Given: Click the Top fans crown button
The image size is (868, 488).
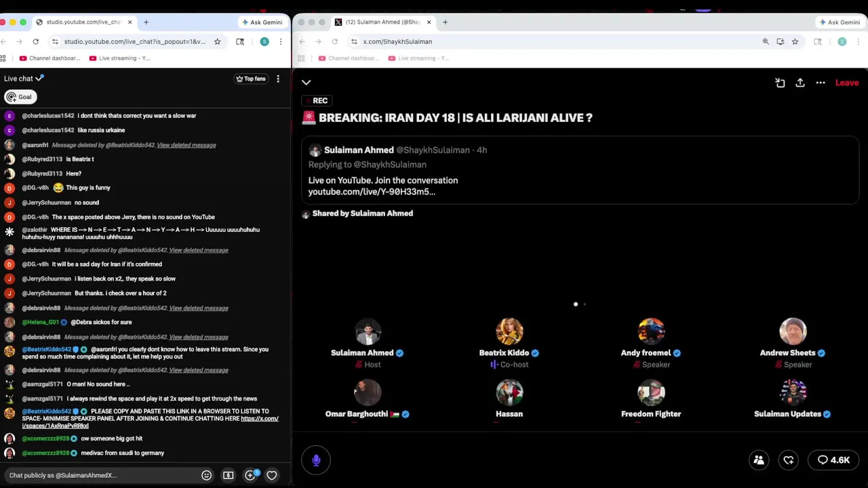Looking at the screenshot, I should (x=251, y=79).
